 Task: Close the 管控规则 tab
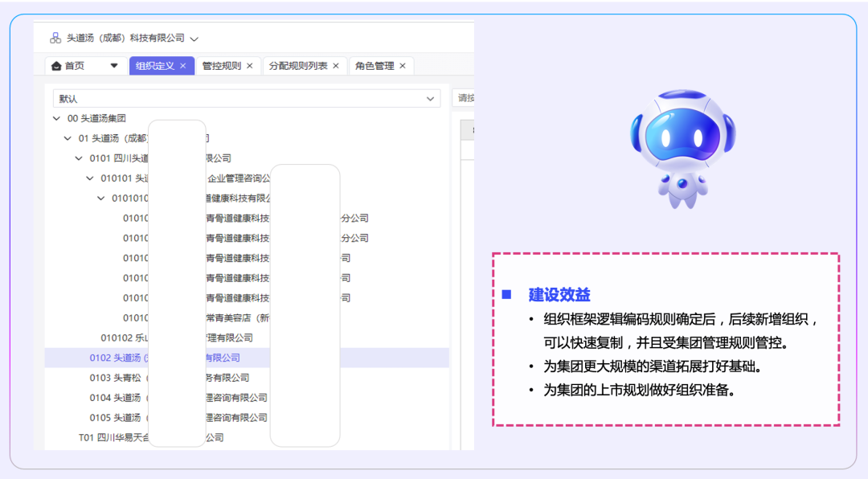249,66
